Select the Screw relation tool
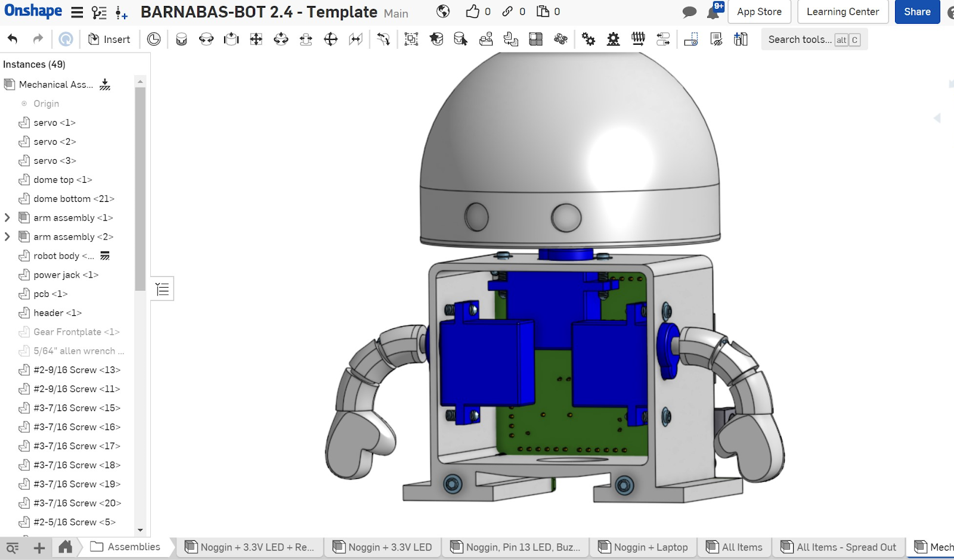The height and width of the screenshot is (560, 954). pos(638,39)
